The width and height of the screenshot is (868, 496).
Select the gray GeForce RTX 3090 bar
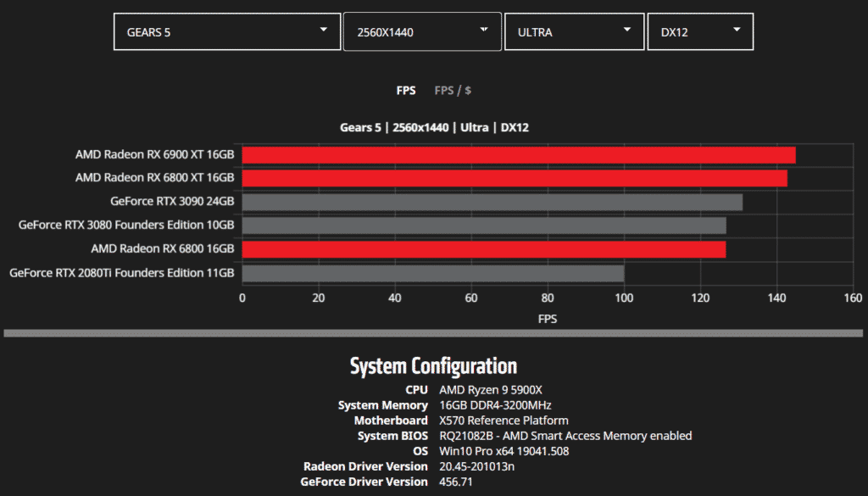click(x=492, y=202)
